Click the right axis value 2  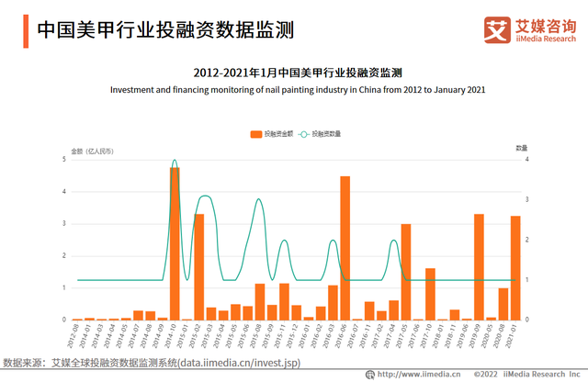pyautogui.click(x=526, y=240)
